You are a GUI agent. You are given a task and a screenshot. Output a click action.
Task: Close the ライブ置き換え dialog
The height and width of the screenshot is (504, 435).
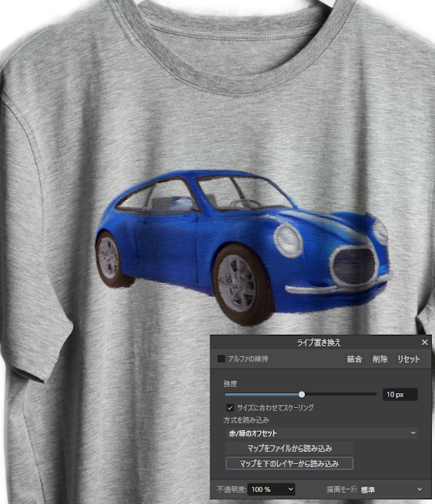pyautogui.click(x=425, y=343)
